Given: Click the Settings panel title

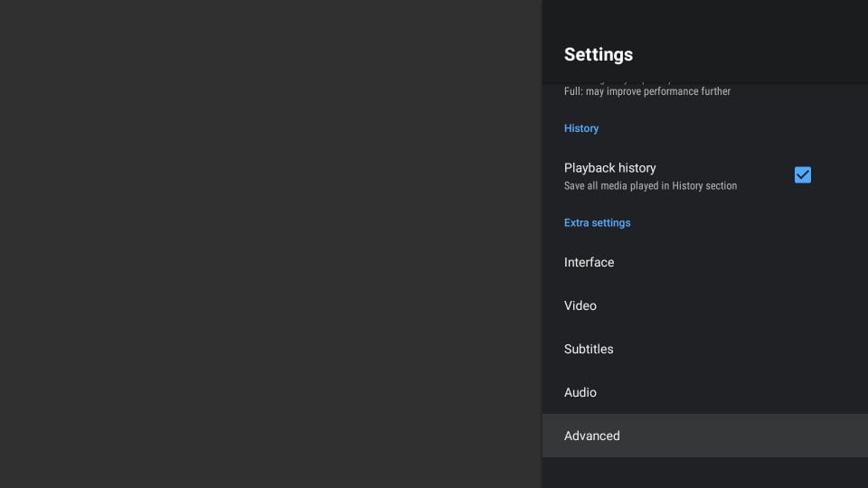Looking at the screenshot, I should [x=598, y=54].
